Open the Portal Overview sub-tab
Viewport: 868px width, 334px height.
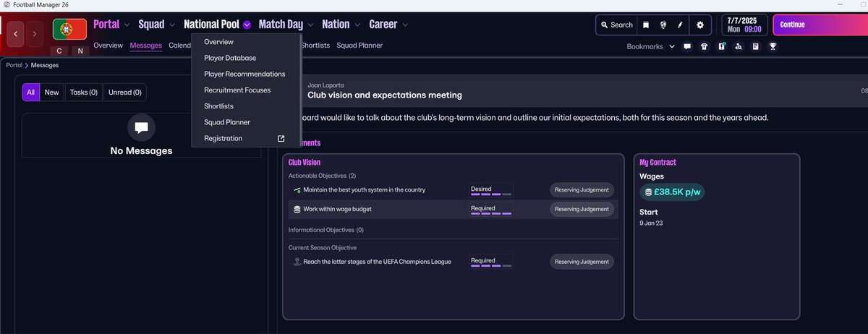(108, 46)
